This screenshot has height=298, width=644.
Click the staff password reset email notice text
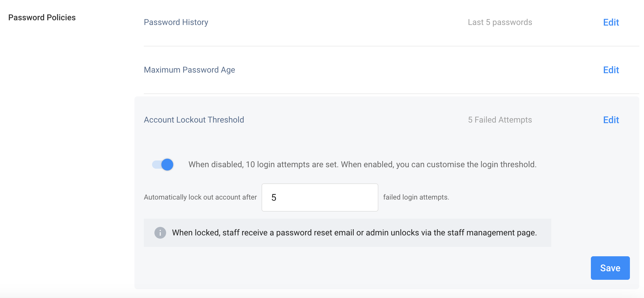click(x=354, y=233)
